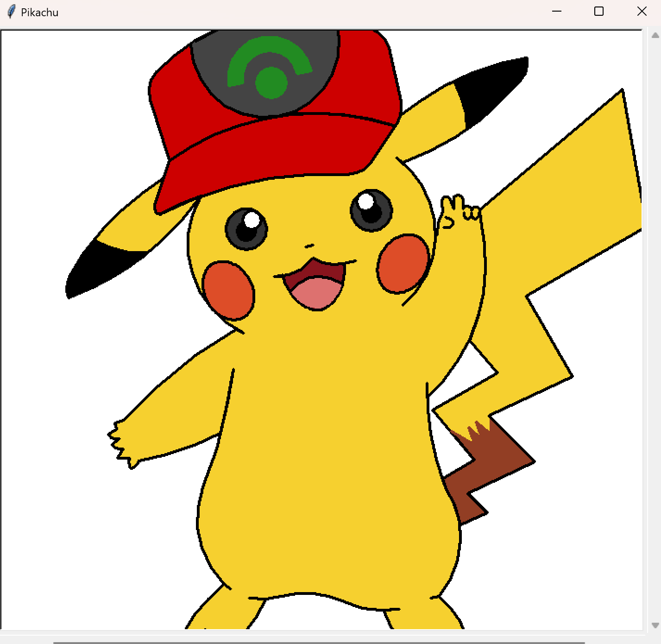
Task: Click the horizontal scrollbar thumb
Action: [319, 643]
